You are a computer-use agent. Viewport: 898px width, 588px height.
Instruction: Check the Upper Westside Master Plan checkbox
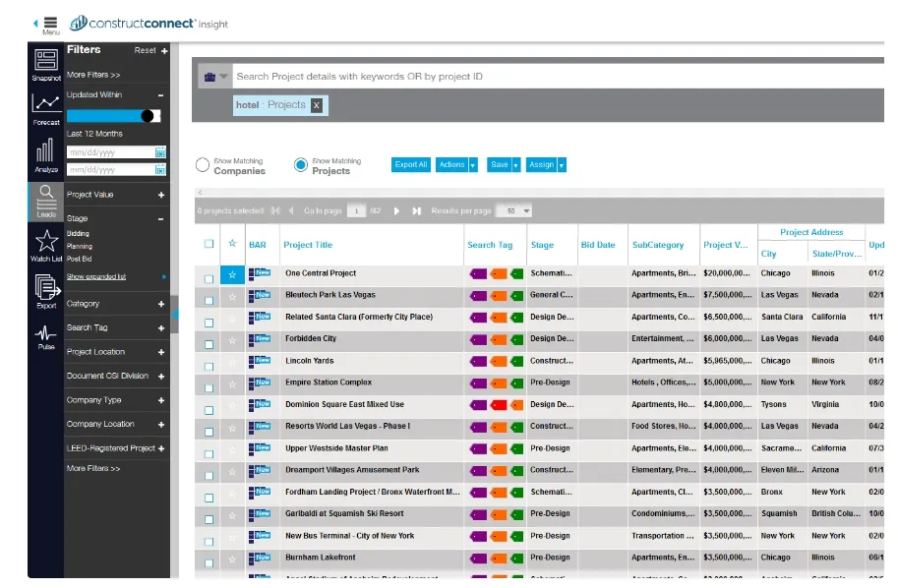pos(210,454)
